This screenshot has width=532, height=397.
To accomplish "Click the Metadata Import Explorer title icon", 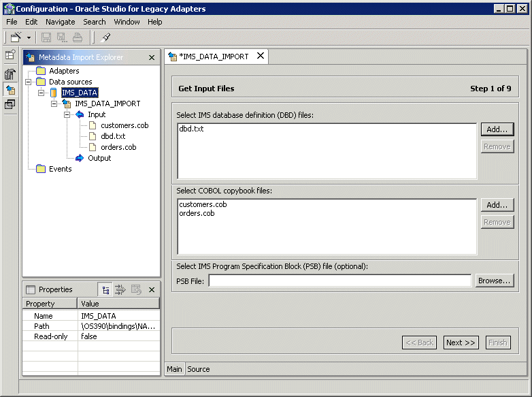I will tap(31, 57).
